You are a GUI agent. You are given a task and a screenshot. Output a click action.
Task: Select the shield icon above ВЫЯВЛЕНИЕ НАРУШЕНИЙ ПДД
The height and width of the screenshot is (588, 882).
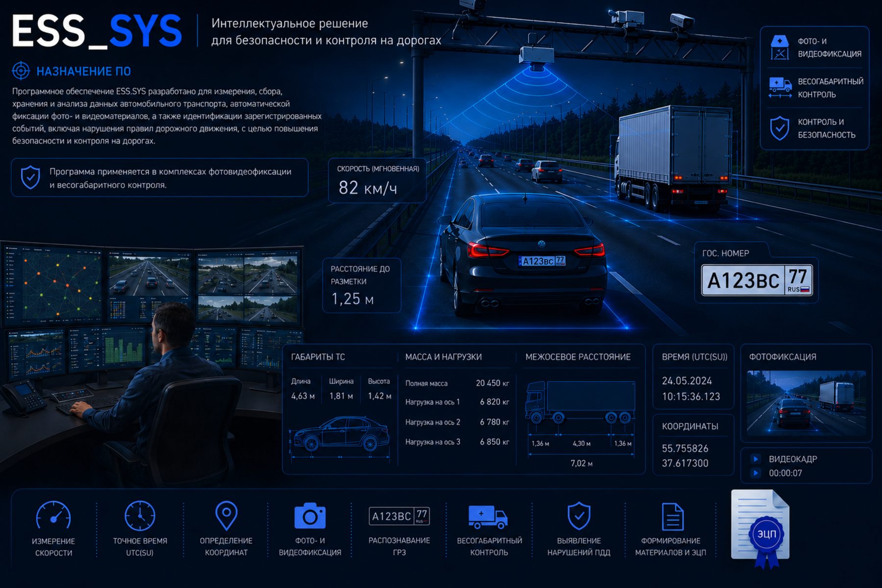[579, 515]
